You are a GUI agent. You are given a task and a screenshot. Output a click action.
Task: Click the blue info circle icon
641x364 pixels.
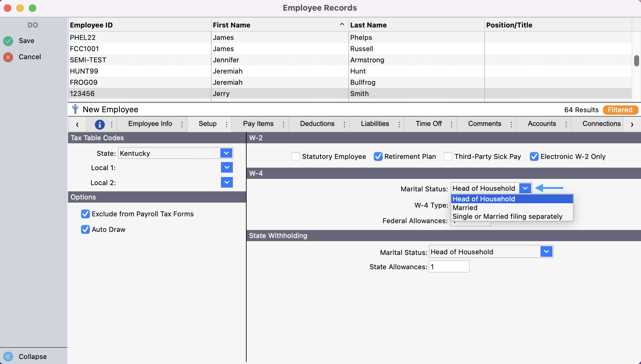coord(100,124)
